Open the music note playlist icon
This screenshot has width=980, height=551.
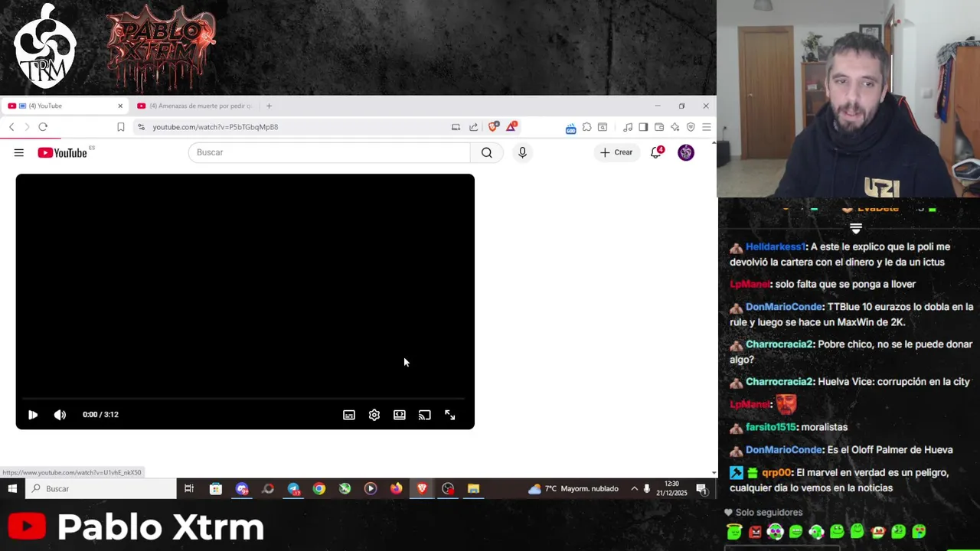point(628,127)
